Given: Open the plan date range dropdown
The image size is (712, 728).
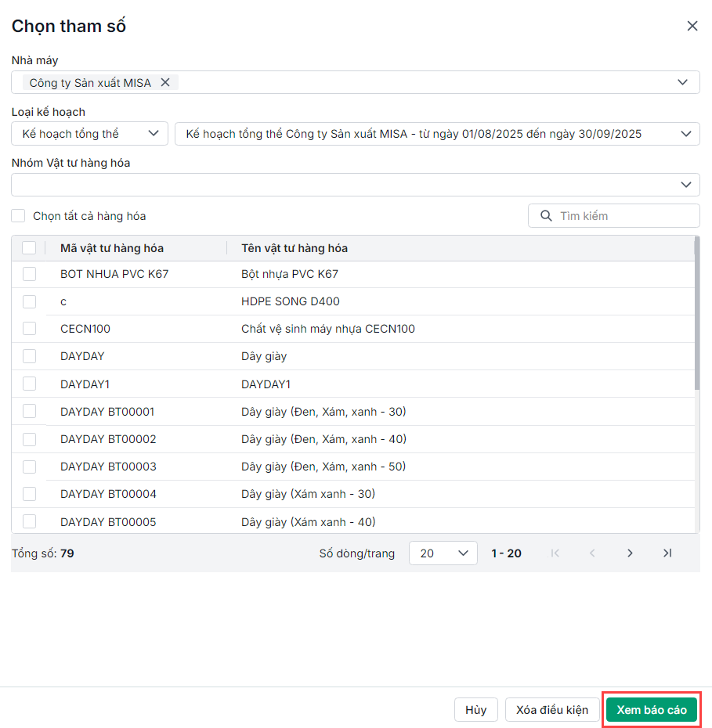Looking at the screenshot, I should (x=686, y=134).
